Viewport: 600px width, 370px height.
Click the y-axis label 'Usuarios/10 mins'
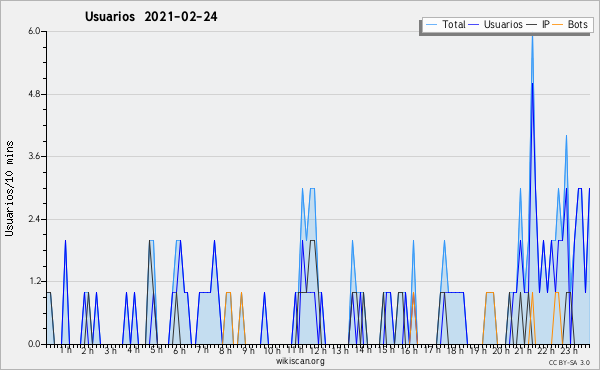[9, 188]
